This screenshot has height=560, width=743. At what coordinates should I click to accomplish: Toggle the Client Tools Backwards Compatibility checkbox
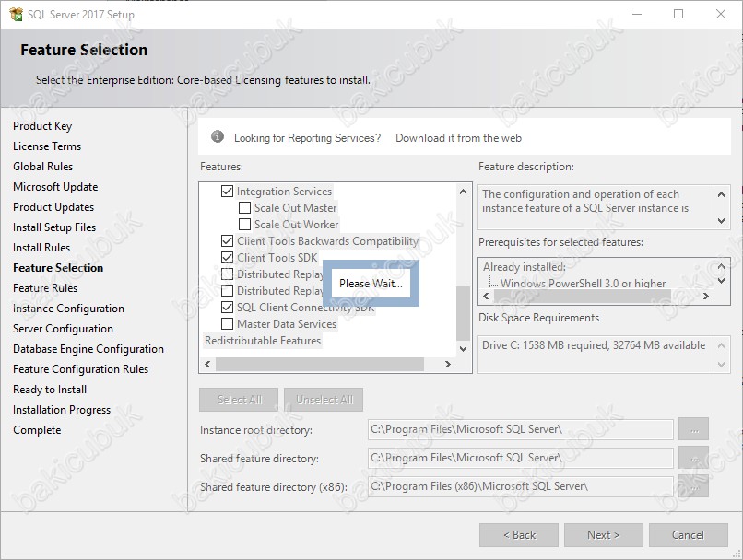point(227,241)
